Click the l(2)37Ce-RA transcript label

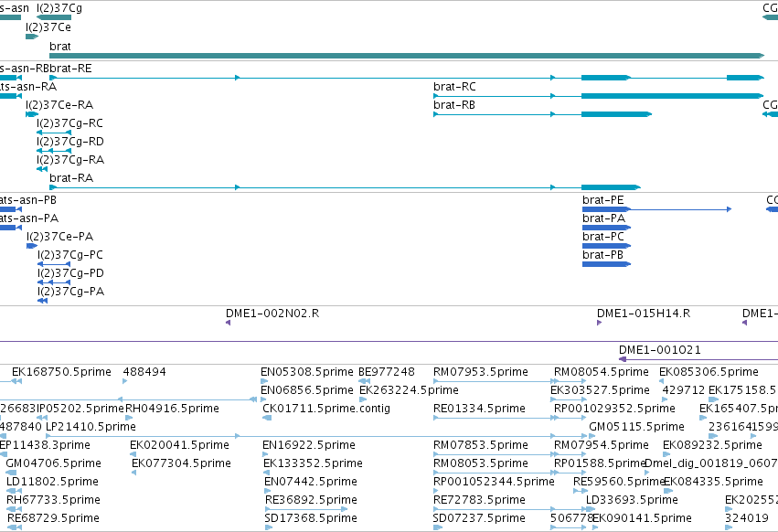tap(59, 105)
